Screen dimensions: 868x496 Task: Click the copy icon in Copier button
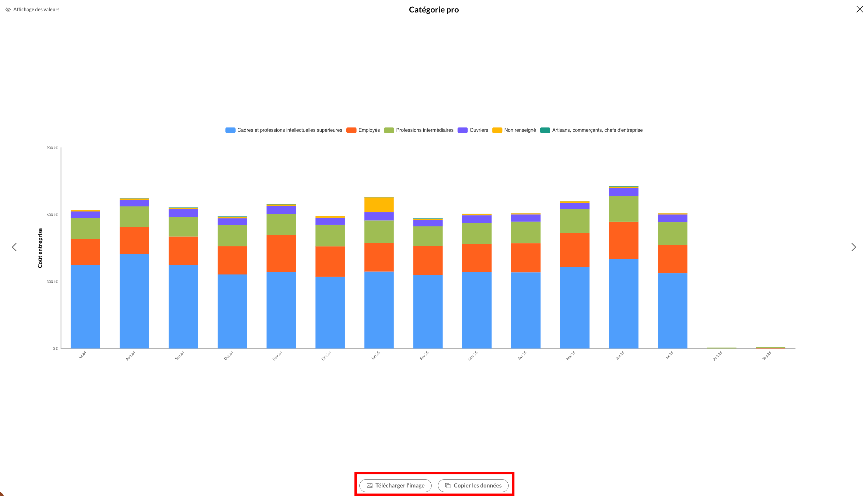point(448,485)
